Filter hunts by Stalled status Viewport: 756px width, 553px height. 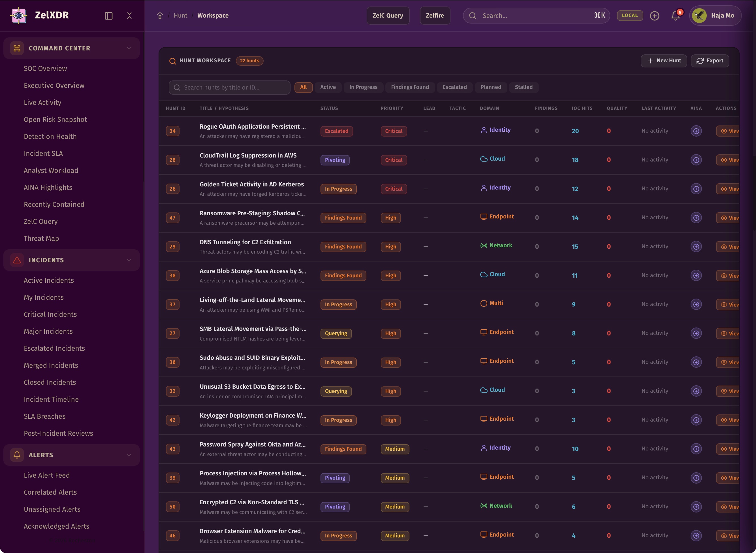[523, 87]
